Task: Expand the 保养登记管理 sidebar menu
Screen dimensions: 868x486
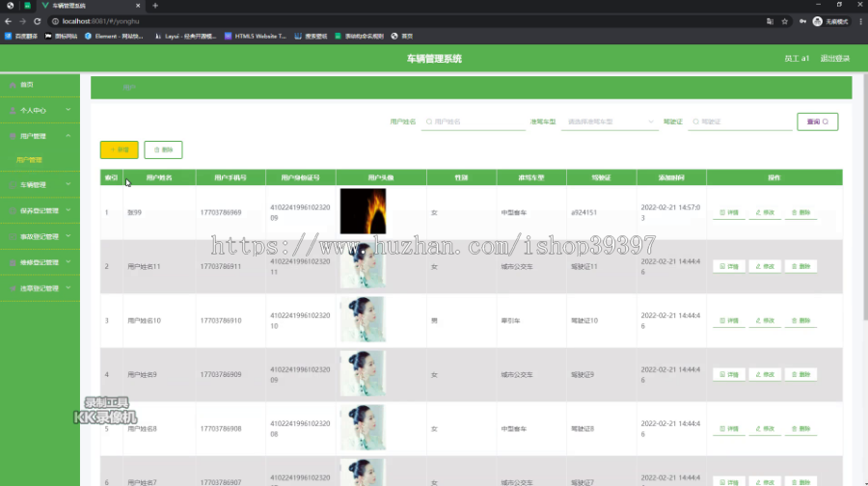Action: [40, 210]
